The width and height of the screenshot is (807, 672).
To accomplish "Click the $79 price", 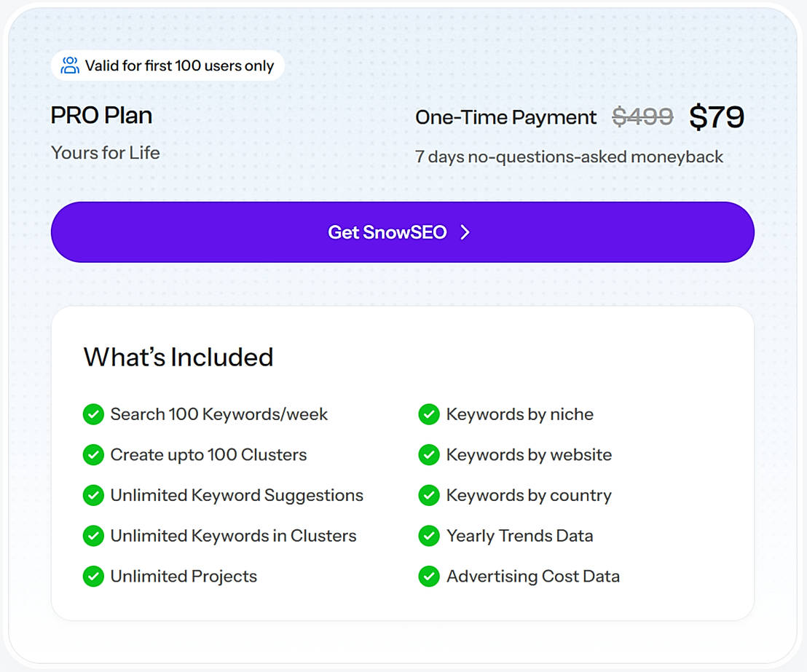I will pyautogui.click(x=717, y=116).
